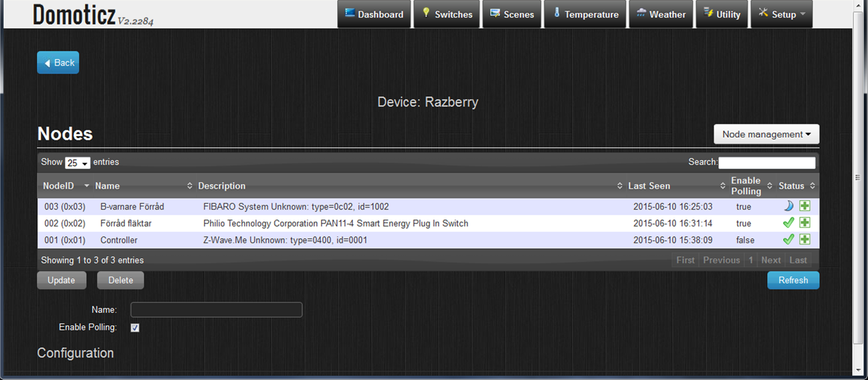Click the green plus icon for Förråd fläktar

pyautogui.click(x=804, y=223)
